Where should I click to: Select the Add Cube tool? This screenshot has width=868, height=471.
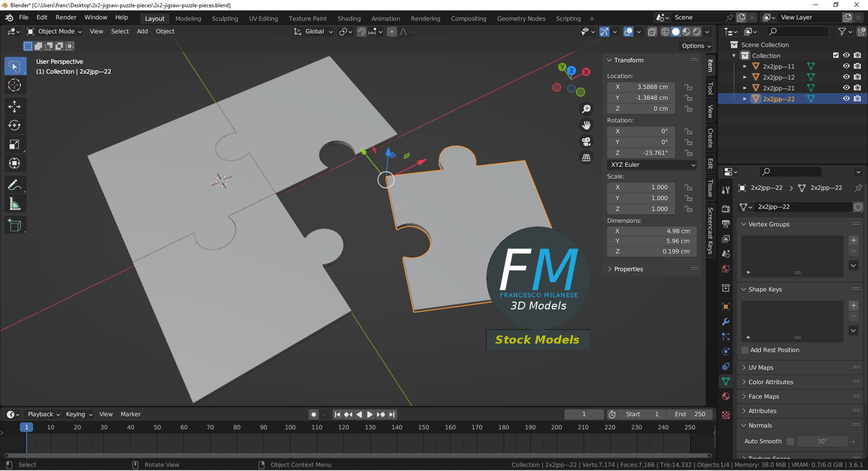(14, 225)
